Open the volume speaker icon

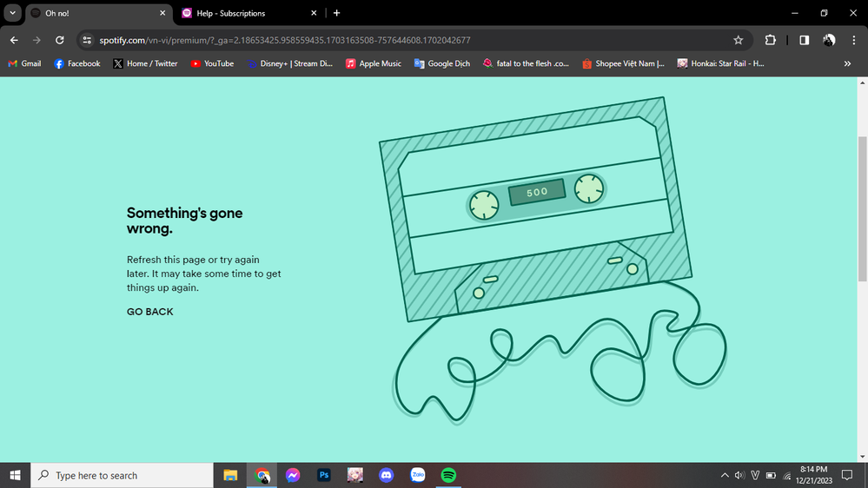pyautogui.click(x=739, y=475)
